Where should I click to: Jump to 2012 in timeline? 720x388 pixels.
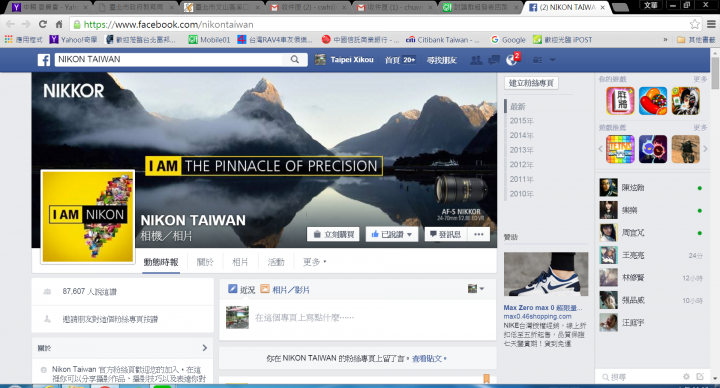[522, 164]
